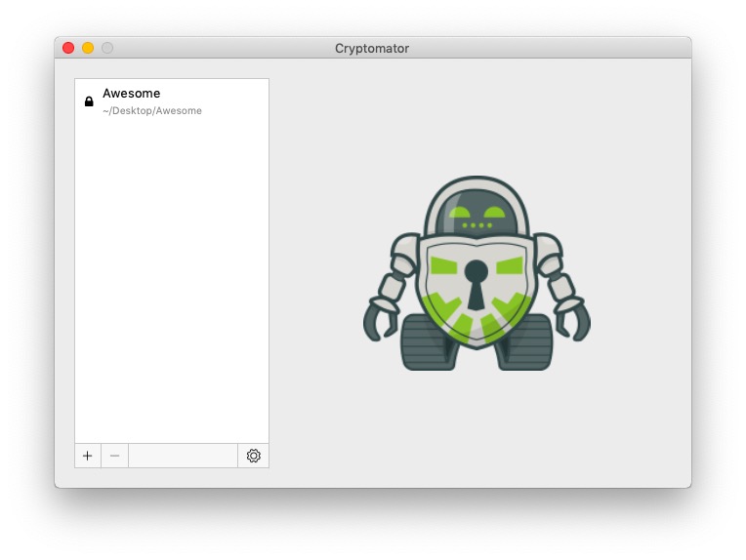Viewport: 746px width, 560px height.
Task: Click the plus button to add a vault
Action: [88, 456]
